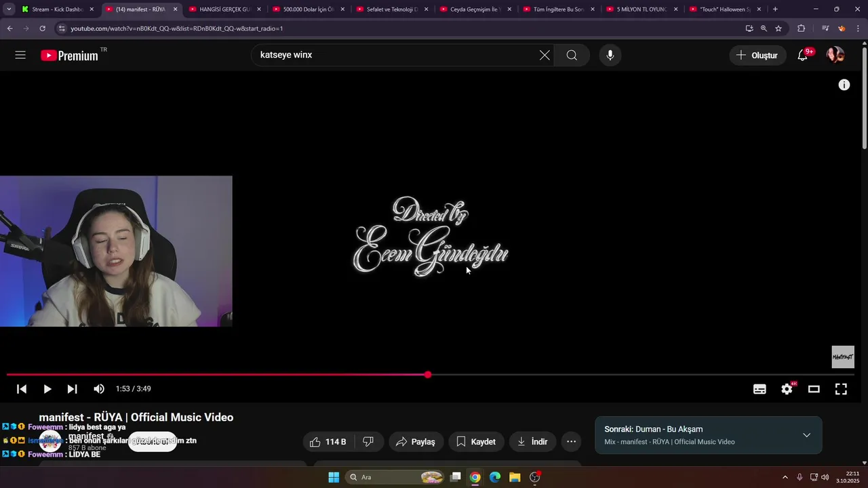868x488 pixels.
Task: Switch to 500.000 Dolar İçin tab
Action: pos(309,9)
